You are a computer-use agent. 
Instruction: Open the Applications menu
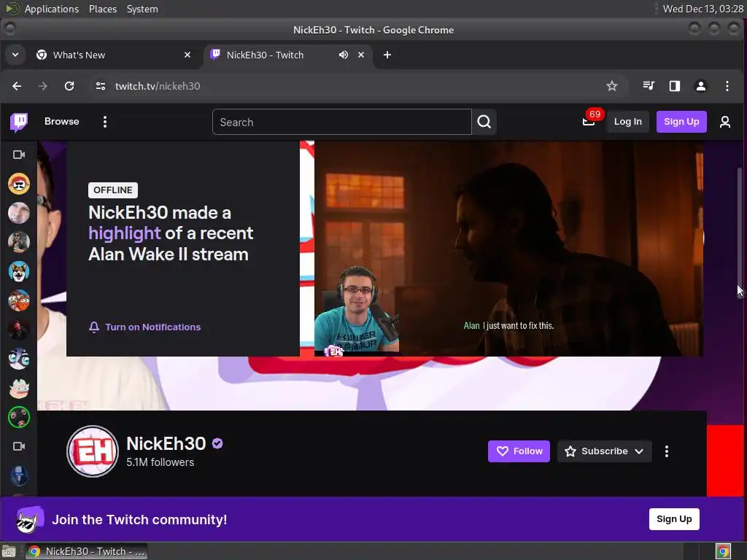(52, 9)
